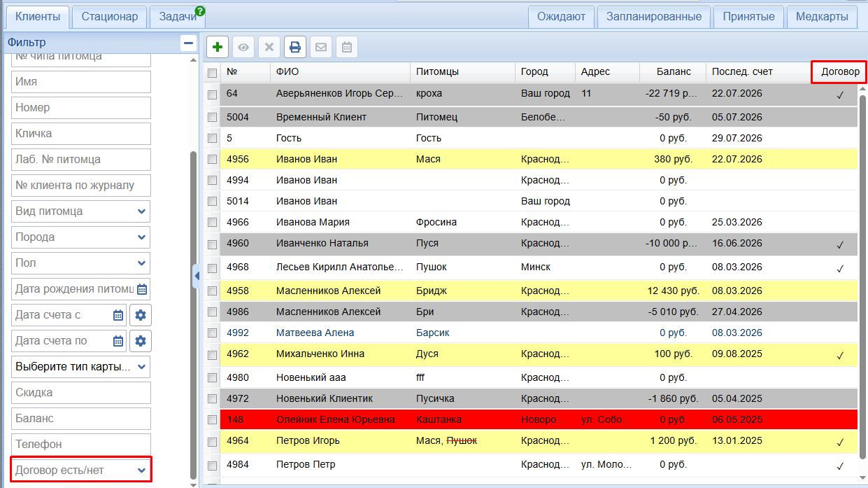Image resolution: width=868 pixels, height=488 pixels.
Task: Click balance 12 430 руб.
Action: pyautogui.click(x=674, y=291)
